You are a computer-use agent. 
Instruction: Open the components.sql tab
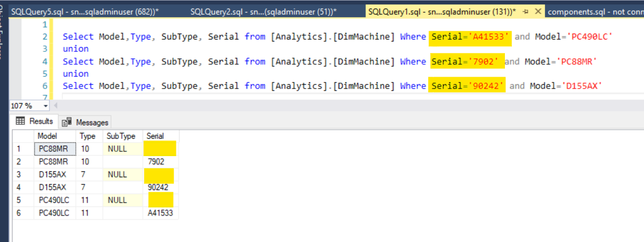[x=595, y=11]
